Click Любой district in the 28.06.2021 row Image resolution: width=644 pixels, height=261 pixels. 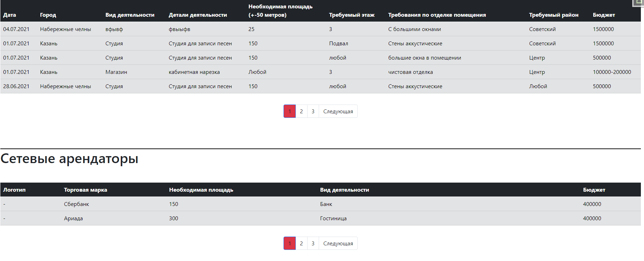pos(538,86)
